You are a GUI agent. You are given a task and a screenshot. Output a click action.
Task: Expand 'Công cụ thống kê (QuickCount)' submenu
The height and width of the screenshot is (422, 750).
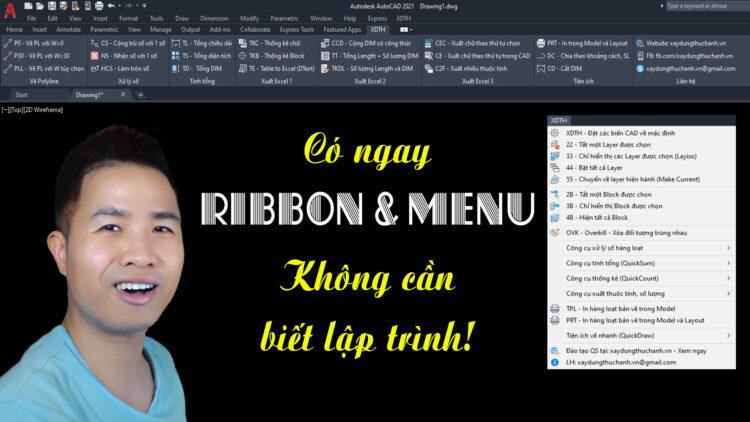click(x=641, y=279)
